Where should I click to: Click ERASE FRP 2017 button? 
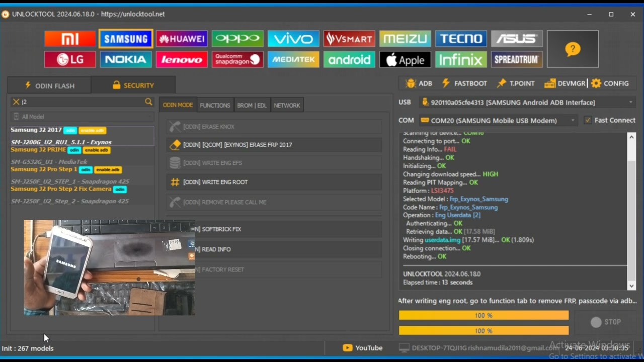[274, 145]
